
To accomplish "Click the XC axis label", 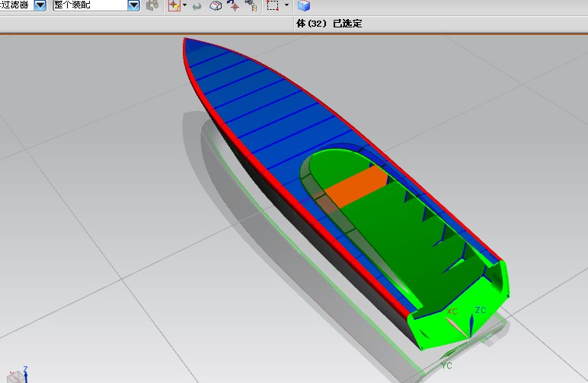I will [x=452, y=311].
